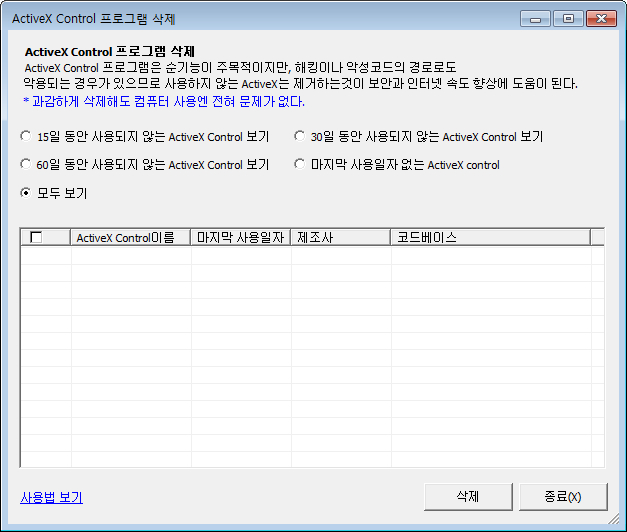Toggle the select-all checkbox in table header
627x532 pixels.
point(36,237)
